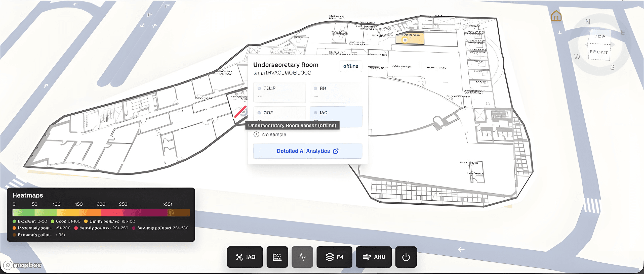Click the external link icon beside Detailed AI Analytics
Screen dimensions: 644x274
(336, 151)
